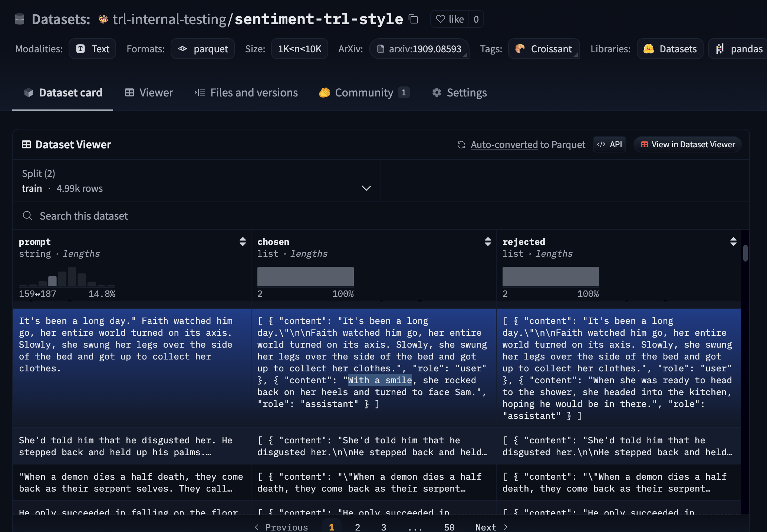The height and width of the screenshot is (532, 767).
Task: Click the Dataset card cube icon
Action: 29,92
